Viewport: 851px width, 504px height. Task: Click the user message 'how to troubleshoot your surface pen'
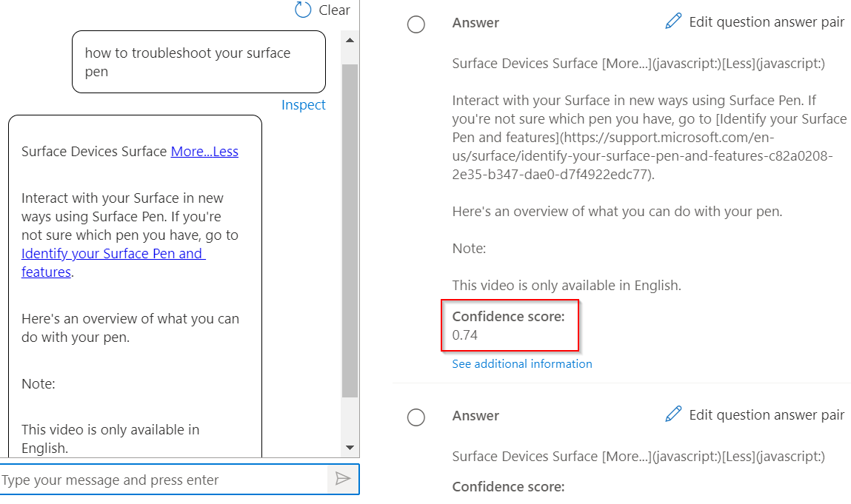(198, 62)
